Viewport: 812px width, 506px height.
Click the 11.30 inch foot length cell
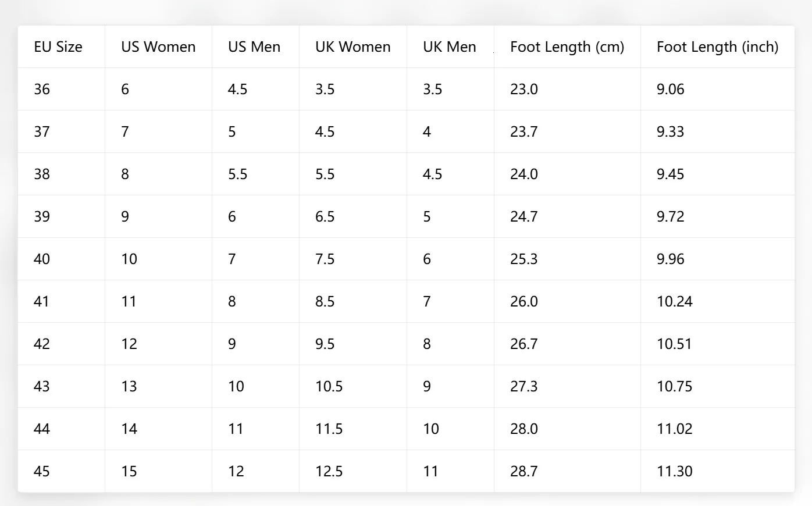click(x=717, y=472)
